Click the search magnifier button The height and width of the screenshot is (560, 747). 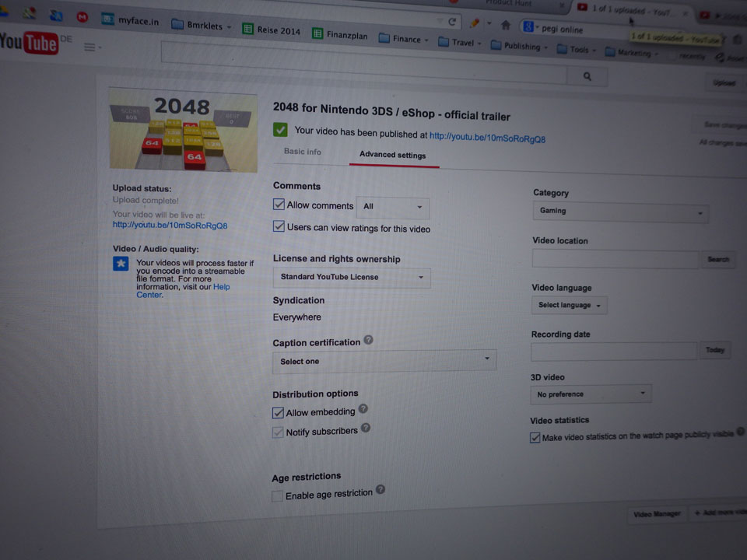click(x=587, y=76)
